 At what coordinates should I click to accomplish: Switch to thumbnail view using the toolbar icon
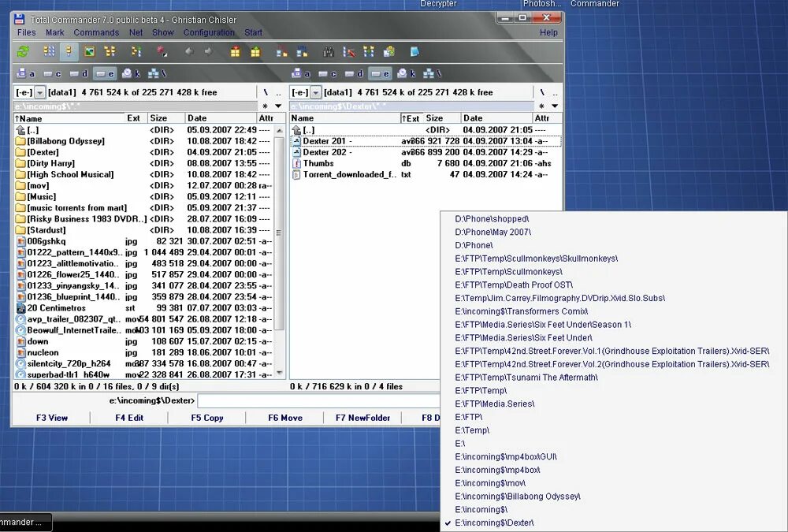click(x=88, y=50)
